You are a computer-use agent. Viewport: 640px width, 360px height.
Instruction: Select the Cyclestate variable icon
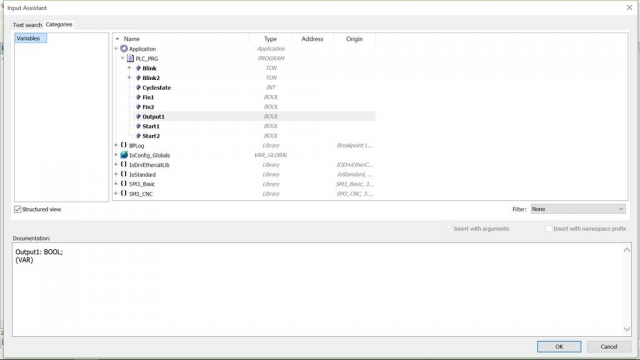click(138, 87)
